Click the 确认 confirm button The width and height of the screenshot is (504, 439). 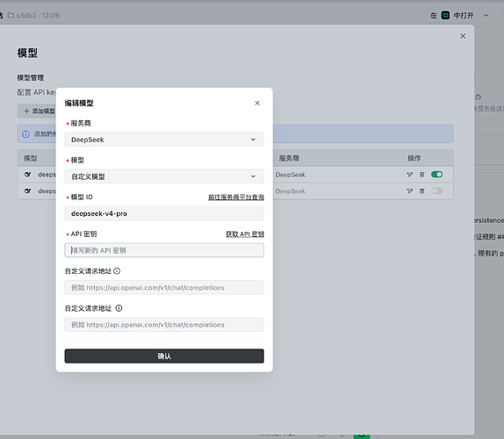tap(164, 356)
